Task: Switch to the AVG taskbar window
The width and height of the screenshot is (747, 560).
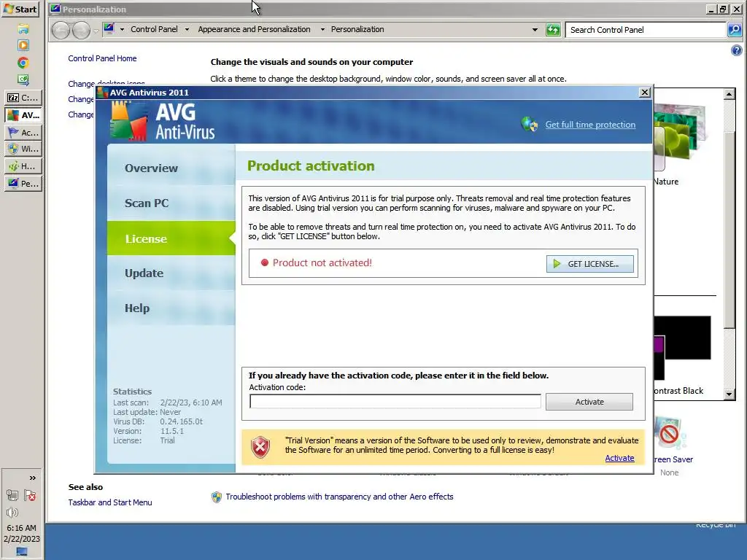Action: pyautogui.click(x=23, y=114)
